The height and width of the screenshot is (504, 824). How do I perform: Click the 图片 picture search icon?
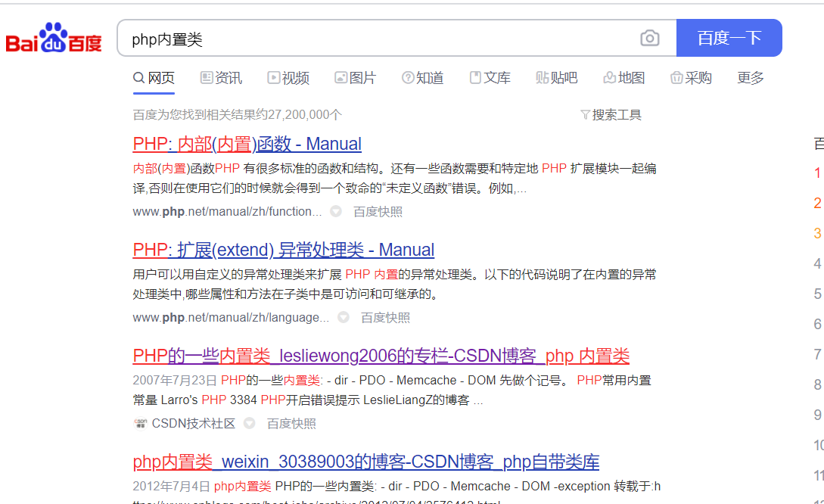[x=340, y=77]
